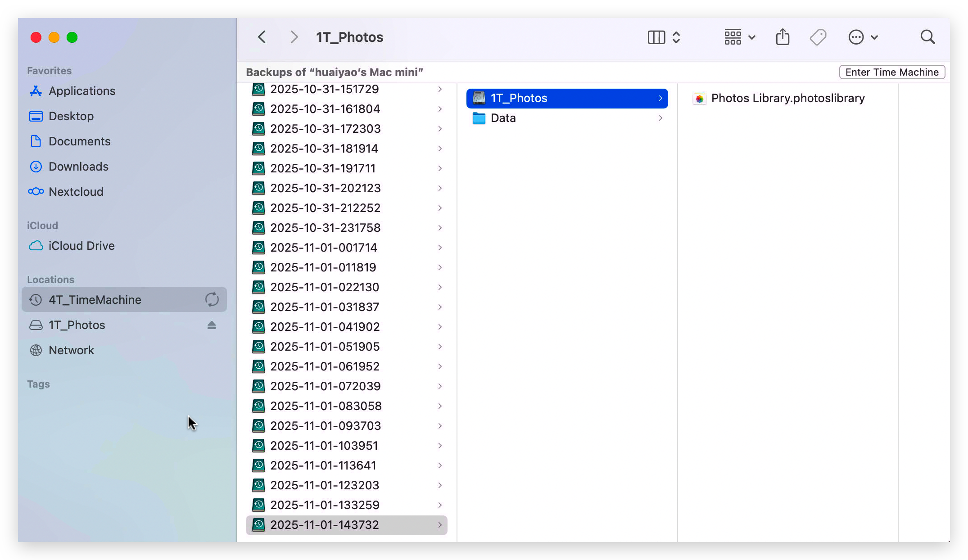Click the Share toolbar icon
This screenshot has width=968, height=560.
click(783, 37)
